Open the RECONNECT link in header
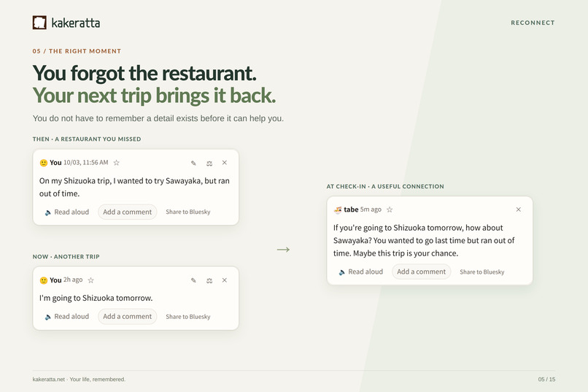This screenshot has height=392, width=588. pos(533,23)
